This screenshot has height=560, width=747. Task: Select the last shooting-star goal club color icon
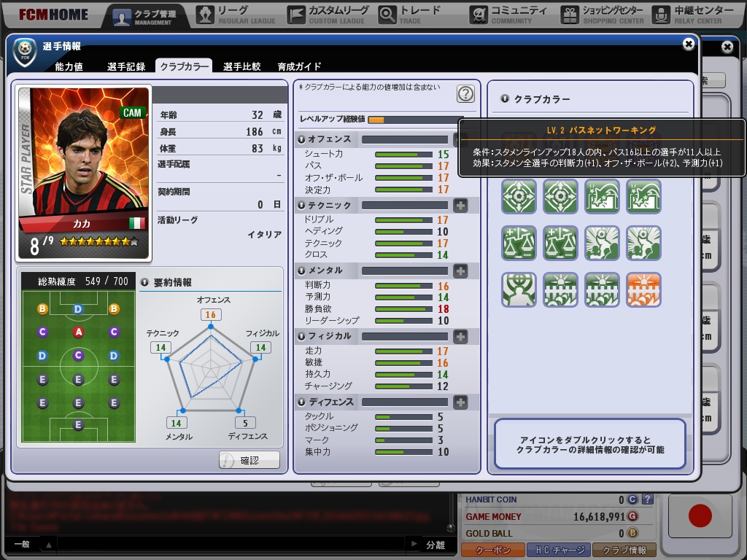pos(643,196)
